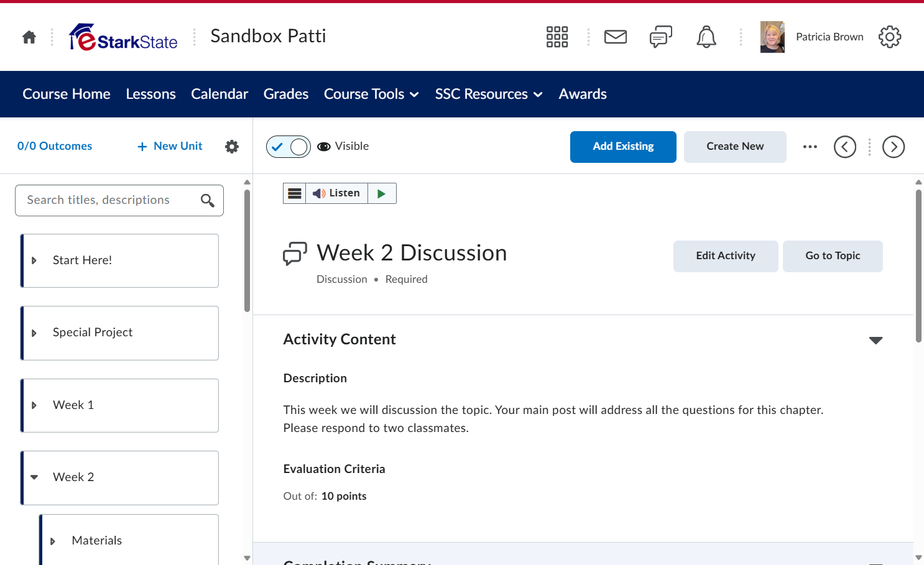Image resolution: width=924 pixels, height=565 pixels.
Task: Click the Create New button
Action: coord(735,147)
